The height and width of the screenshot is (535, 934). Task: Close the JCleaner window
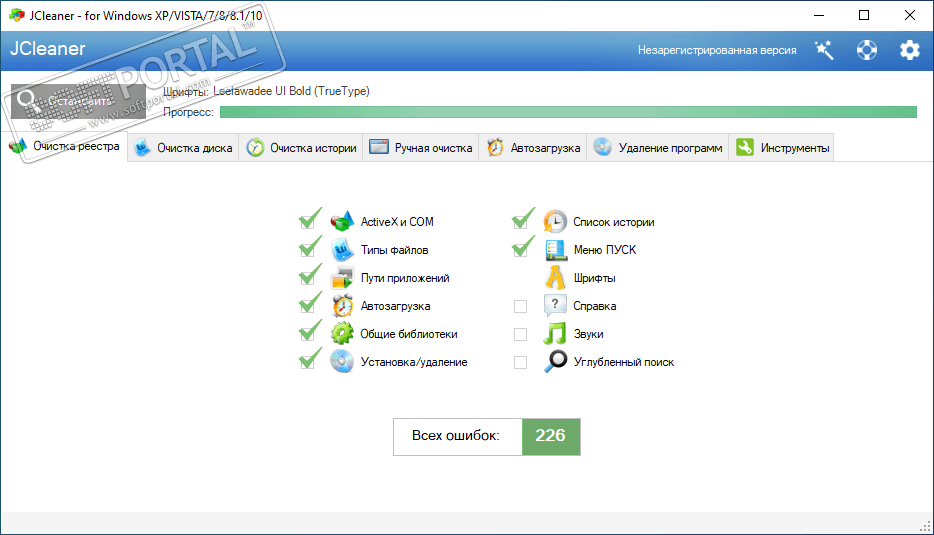tap(910, 15)
